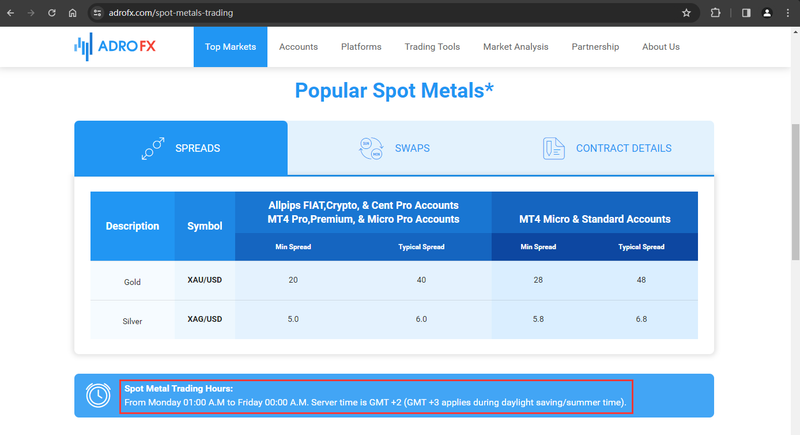Click Silver MT4 min spread value 5.8
The image size is (800, 435).
click(x=538, y=319)
